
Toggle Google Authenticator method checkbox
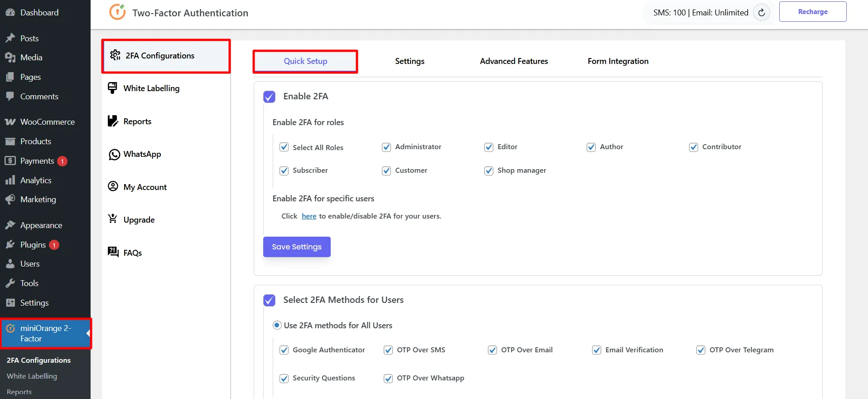(x=284, y=350)
